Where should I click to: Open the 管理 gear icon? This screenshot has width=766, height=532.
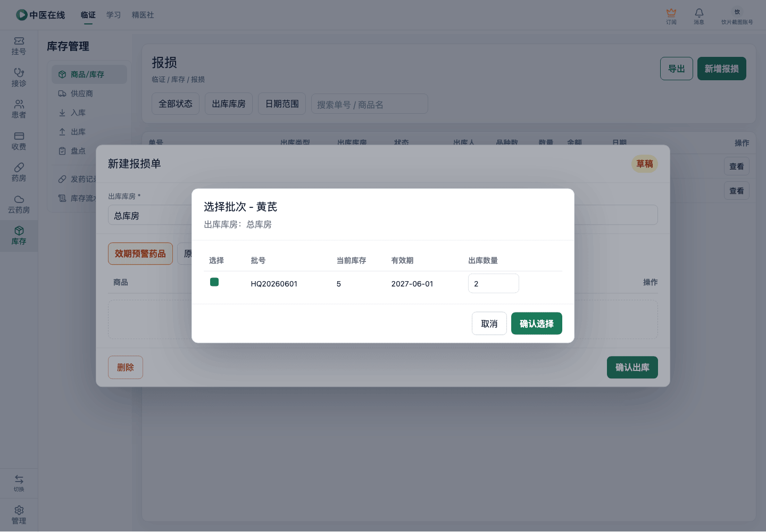[x=19, y=510]
